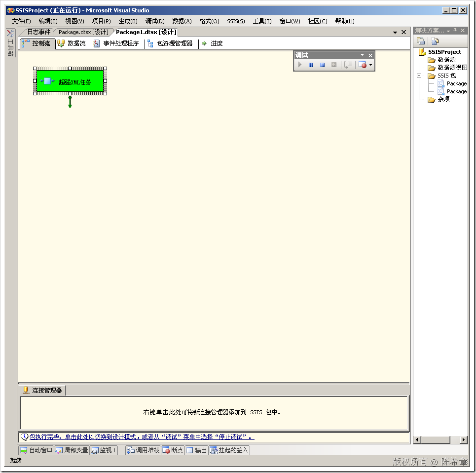Click the step-into debug icon

coord(348,65)
